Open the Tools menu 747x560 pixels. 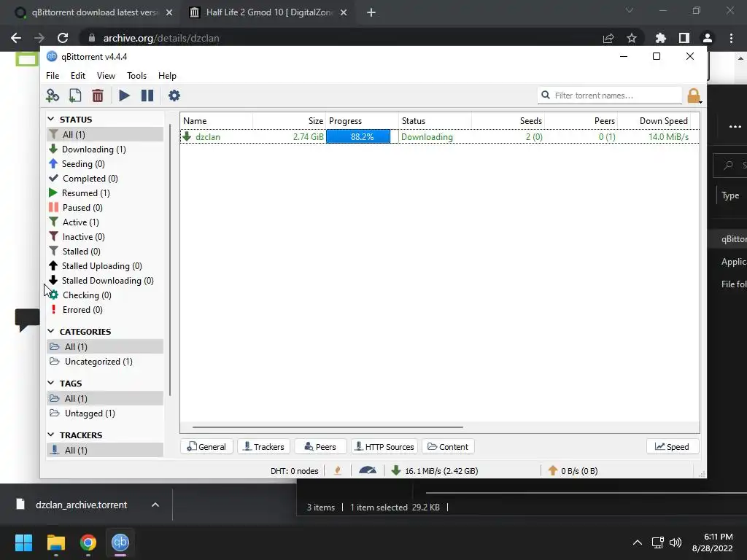(136, 76)
